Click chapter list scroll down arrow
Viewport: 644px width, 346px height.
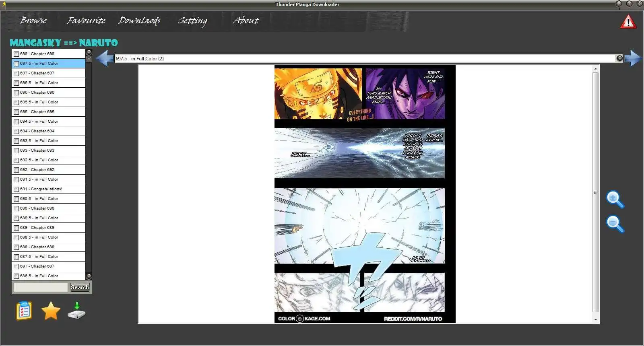click(x=89, y=276)
